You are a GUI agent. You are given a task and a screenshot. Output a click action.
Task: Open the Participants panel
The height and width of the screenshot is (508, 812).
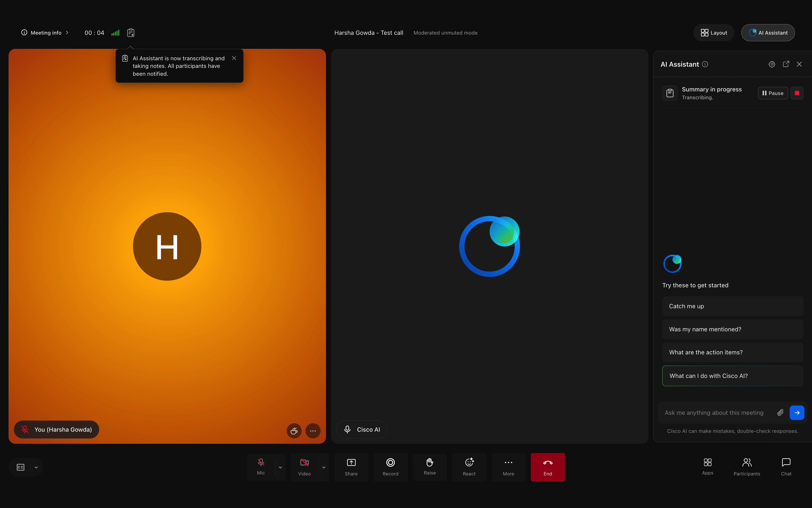(x=747, y=467)
